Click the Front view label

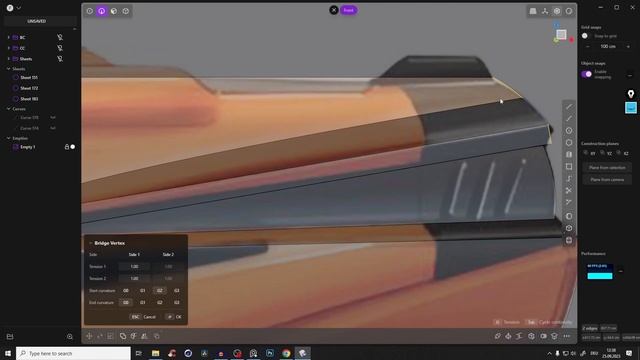349,10
